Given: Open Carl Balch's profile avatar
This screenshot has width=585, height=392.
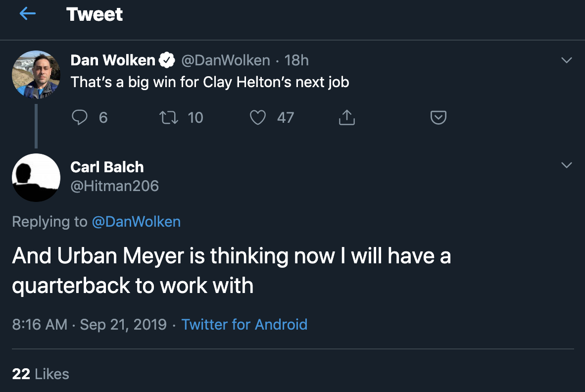Looking at the screenshot, I should [36, 178].
